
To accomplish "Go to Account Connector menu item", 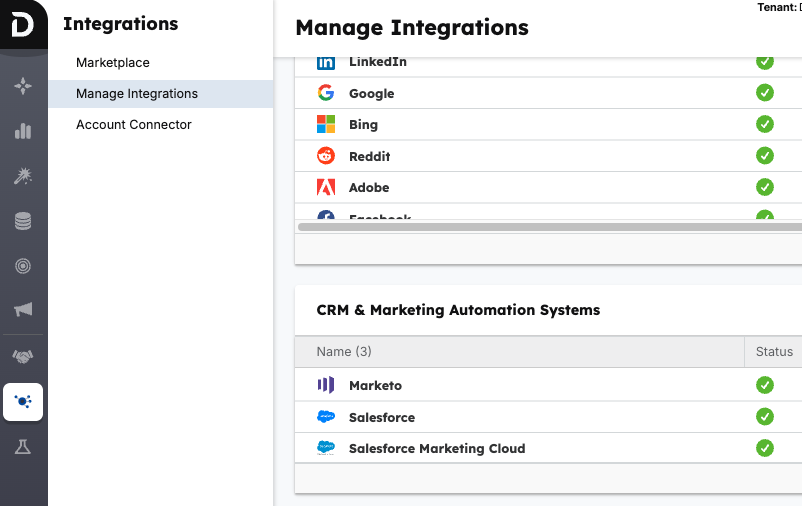I will click(134, 125).
